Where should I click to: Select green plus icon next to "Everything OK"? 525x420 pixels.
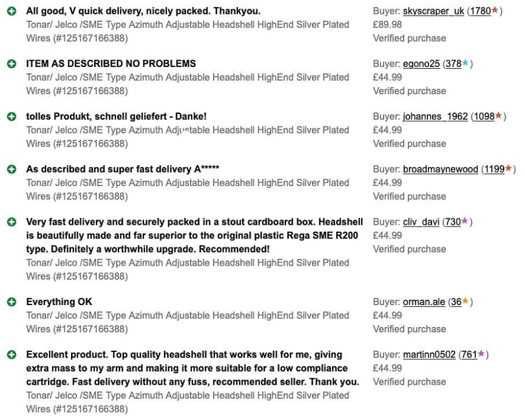[x=12, y=302]
